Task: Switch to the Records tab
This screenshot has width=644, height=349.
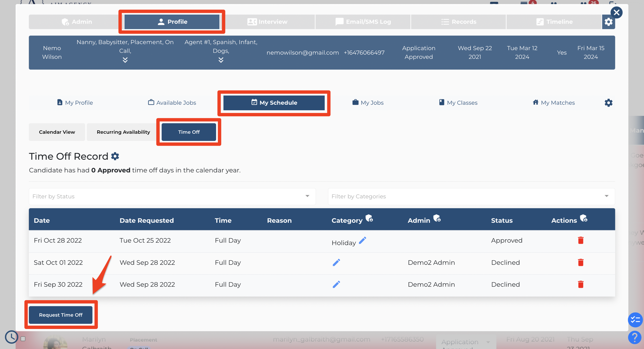Action: coord(459,22)
